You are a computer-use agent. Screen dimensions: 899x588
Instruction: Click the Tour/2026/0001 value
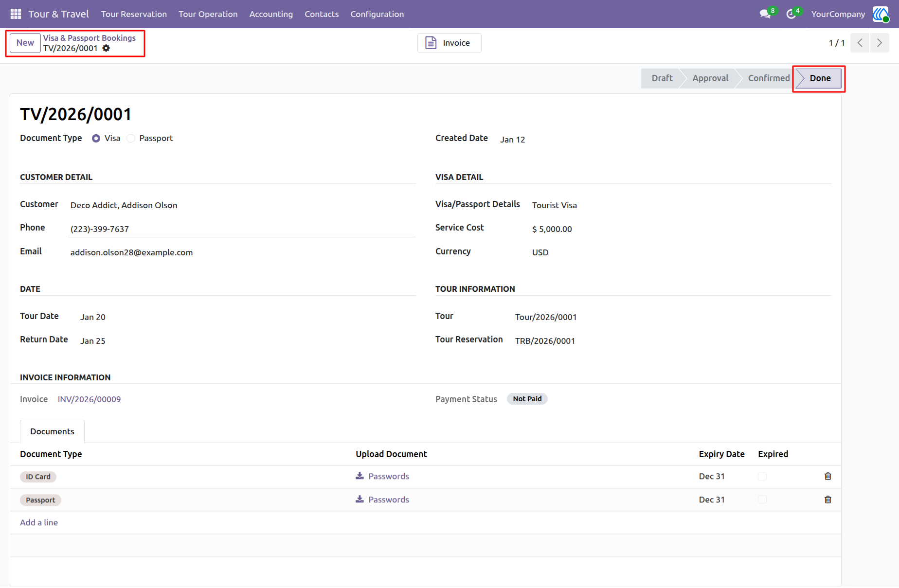546,317
